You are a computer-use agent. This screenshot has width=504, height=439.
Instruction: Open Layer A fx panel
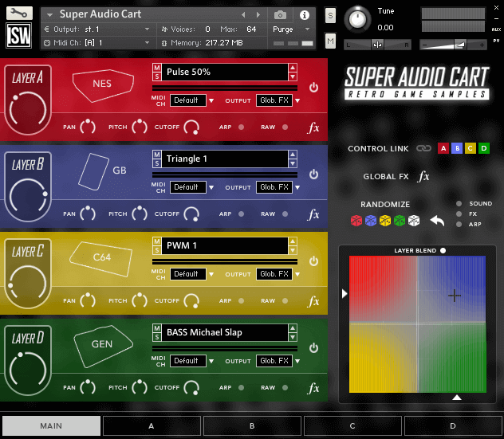(x=313, y=127)
